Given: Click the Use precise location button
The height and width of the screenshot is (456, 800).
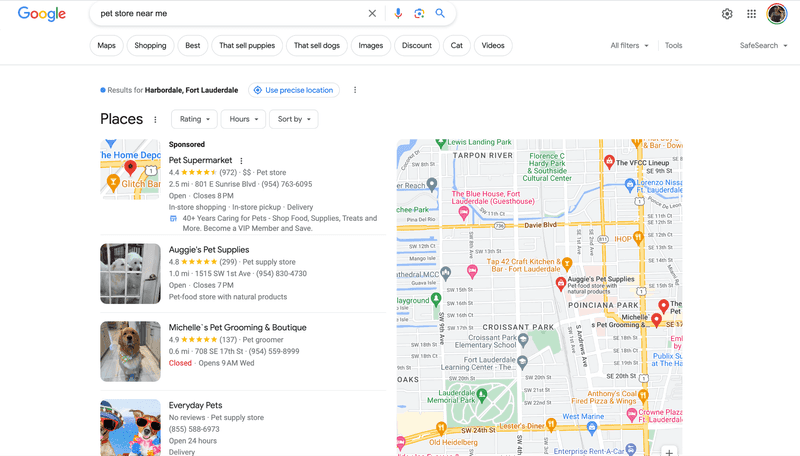Looking at the screenshot, I should [x=294, y=90].
